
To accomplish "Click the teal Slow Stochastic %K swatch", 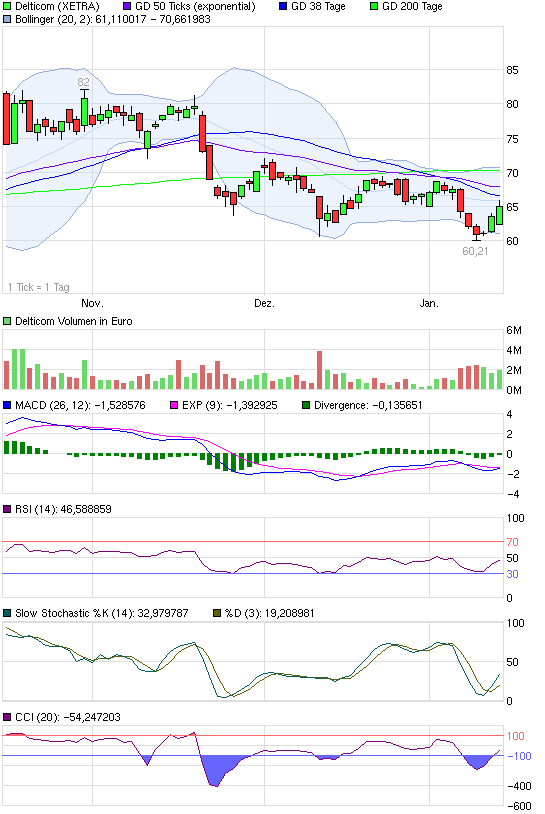I will [x=7, y=613].
